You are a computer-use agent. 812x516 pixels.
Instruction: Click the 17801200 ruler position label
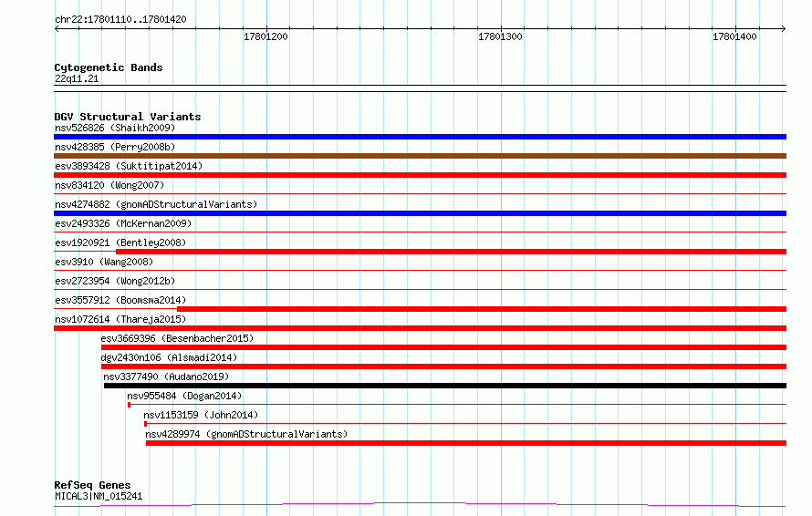point(265,36)
